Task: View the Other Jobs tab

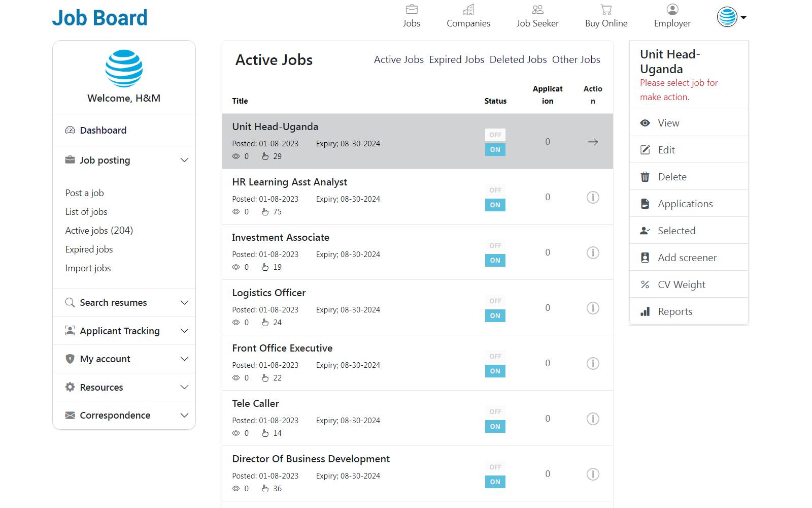Action: (x=576, y=59)
